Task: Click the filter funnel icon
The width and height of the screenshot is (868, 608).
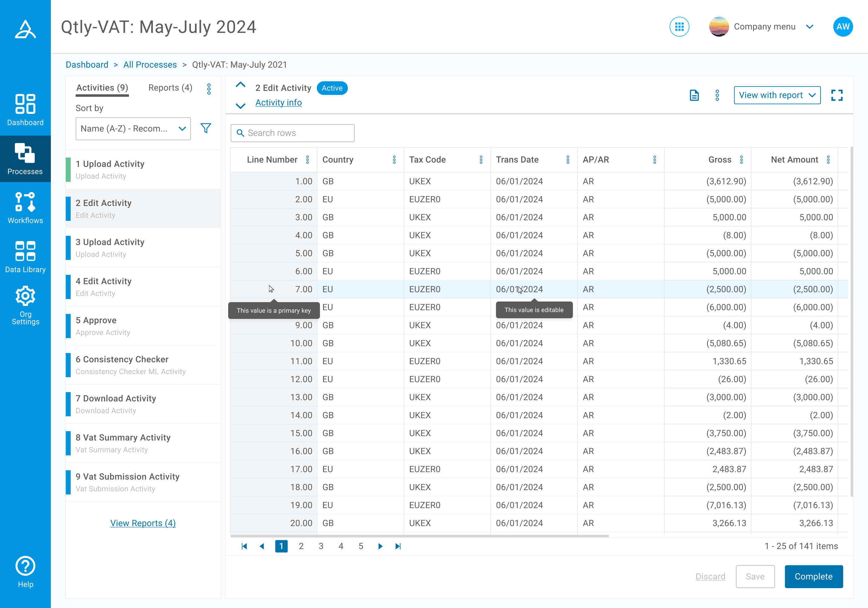Action: pyautogui.click(x=206, y=128)
